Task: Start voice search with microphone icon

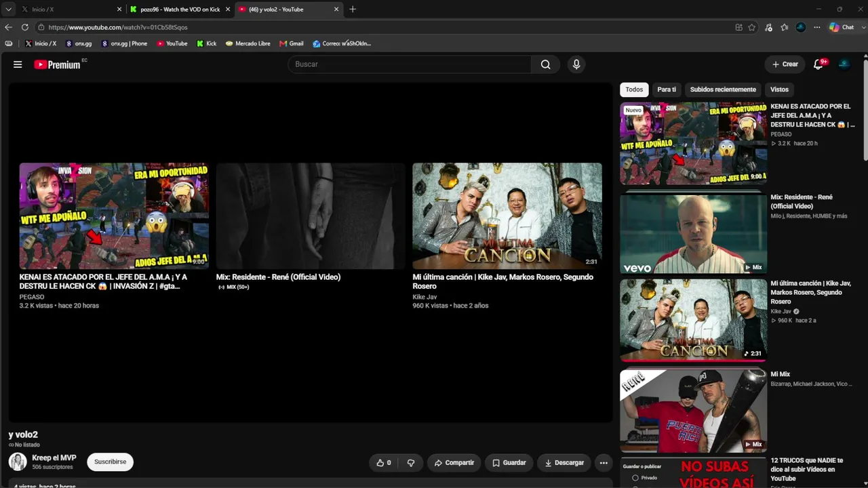Action: tap(576, 64)
